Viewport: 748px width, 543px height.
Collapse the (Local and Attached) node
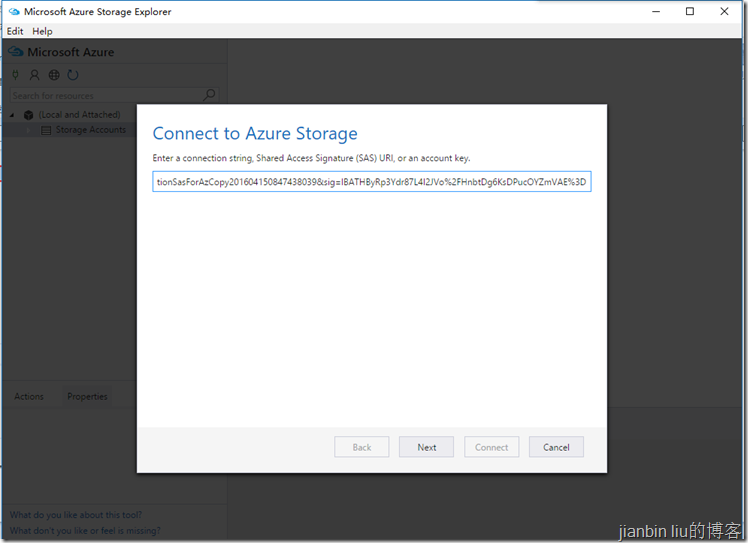click(x=12, y=115)
